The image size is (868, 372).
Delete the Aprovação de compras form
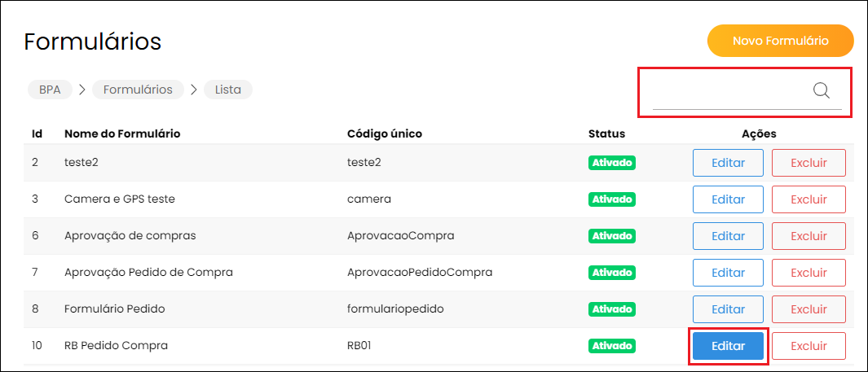point(809,236)
